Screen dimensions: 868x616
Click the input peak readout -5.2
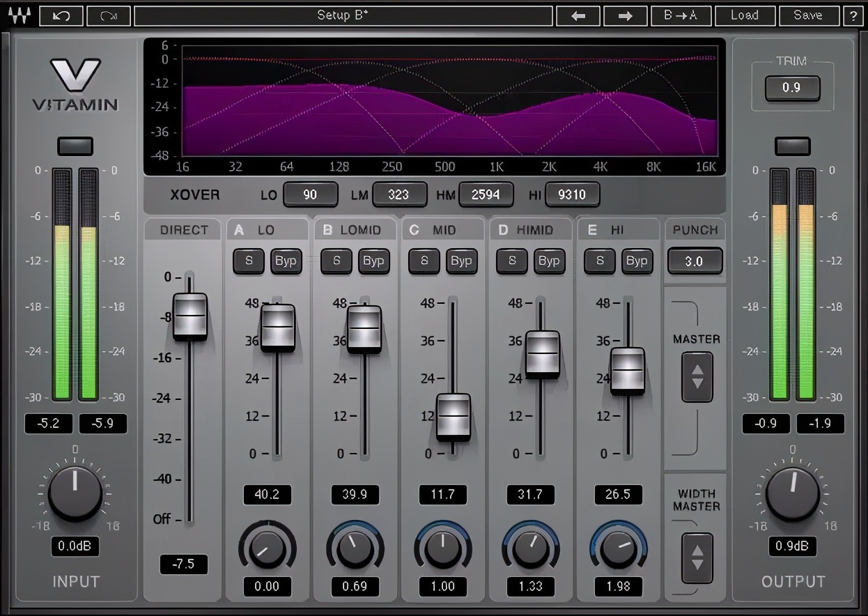pyautogui.click(x=49, y=424)
